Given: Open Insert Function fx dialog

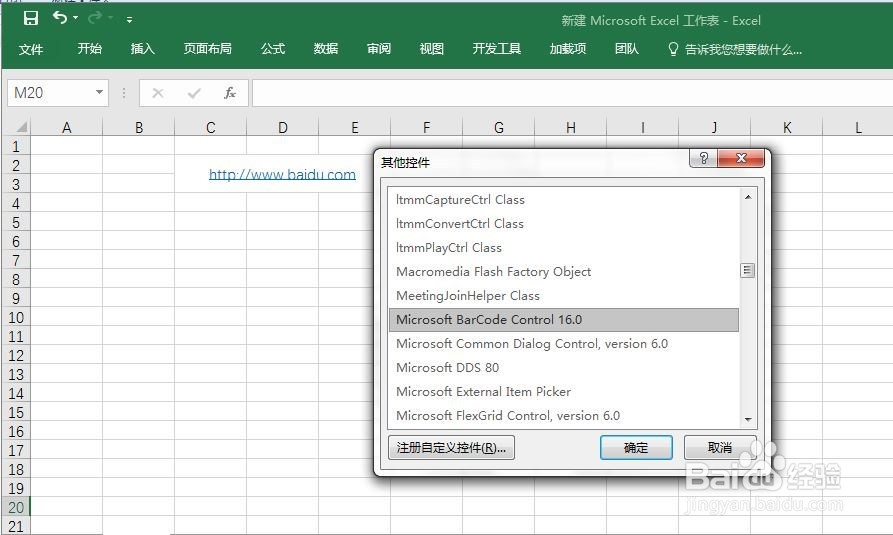Looking at the screenshot, I should 230,93.
